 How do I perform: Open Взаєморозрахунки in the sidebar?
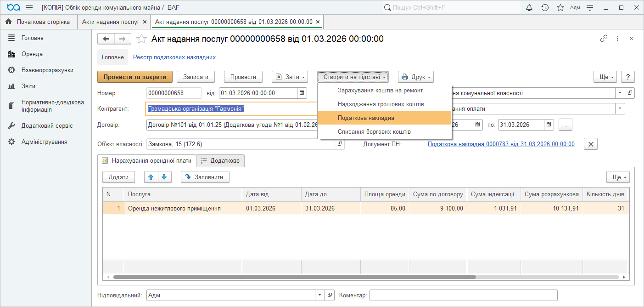[47, 70]
